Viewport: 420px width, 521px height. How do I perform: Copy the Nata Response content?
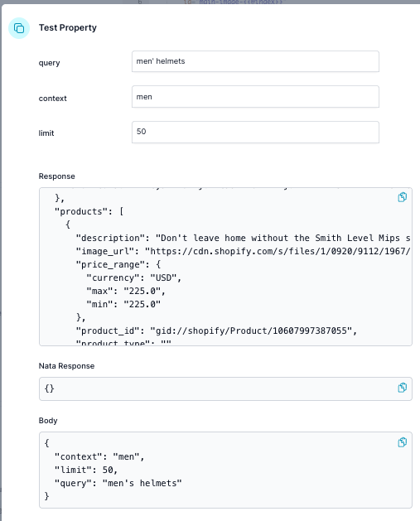coord(402,388)
